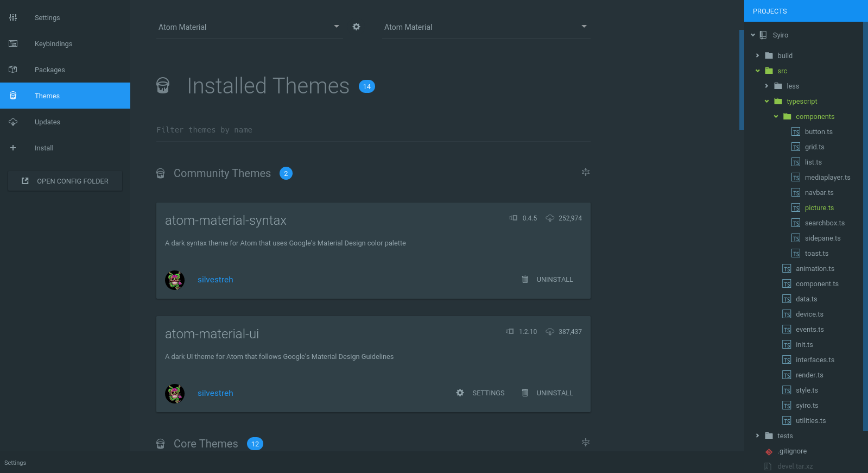Viewport: 868px width, 473px height.
Task: Open the UI Theme dropdown on the left
Action: point(250,27)
